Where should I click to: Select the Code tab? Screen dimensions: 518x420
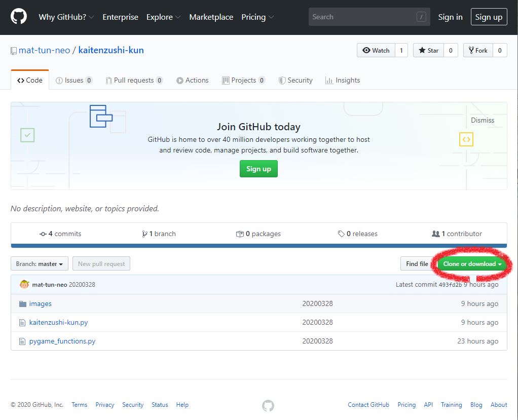pos(30,80)
